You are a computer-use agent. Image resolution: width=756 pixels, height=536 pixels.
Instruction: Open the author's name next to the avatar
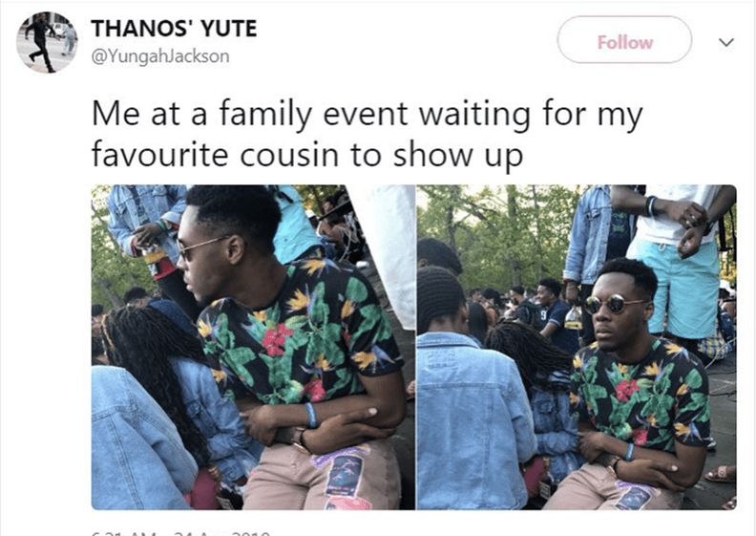coord(174,29)
